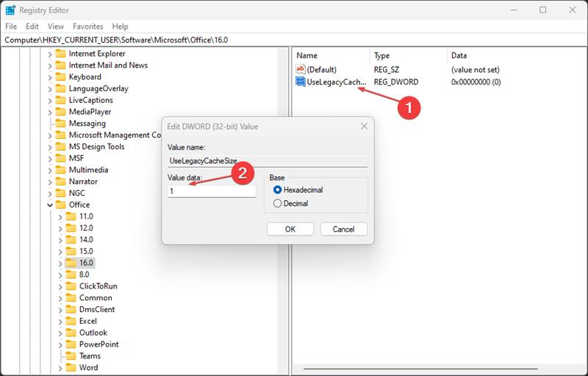Viewport: 588px width, 376px height.
Task: Open the Edit menu
Action: click(32, 26)
